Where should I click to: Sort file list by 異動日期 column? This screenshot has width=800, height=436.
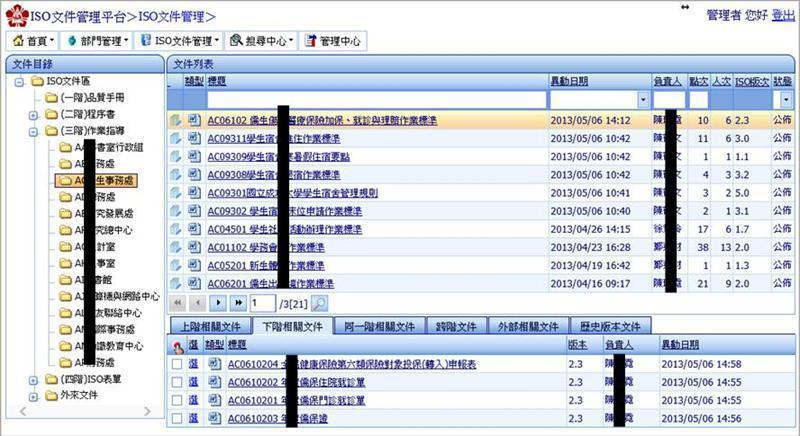(x=569, y=81)
